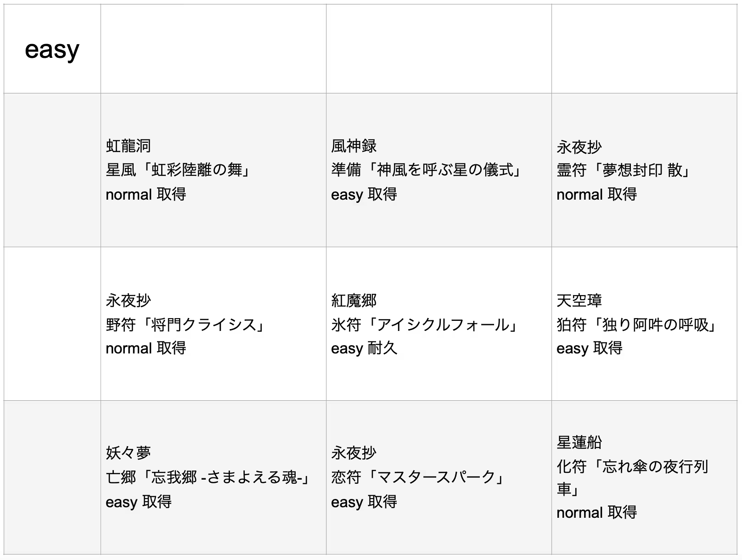Click the empty top-right header cell
Viewport: 742px width, 560px height.
tap(644, 49)
